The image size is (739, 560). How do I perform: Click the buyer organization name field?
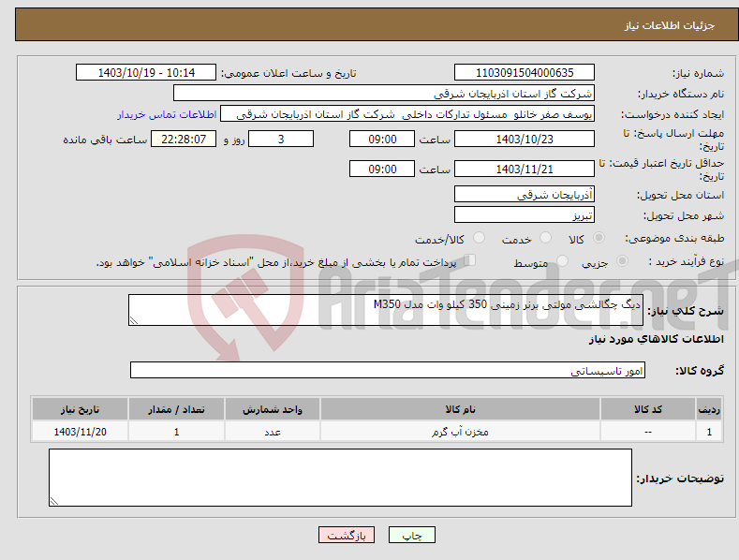pos(384,93)
